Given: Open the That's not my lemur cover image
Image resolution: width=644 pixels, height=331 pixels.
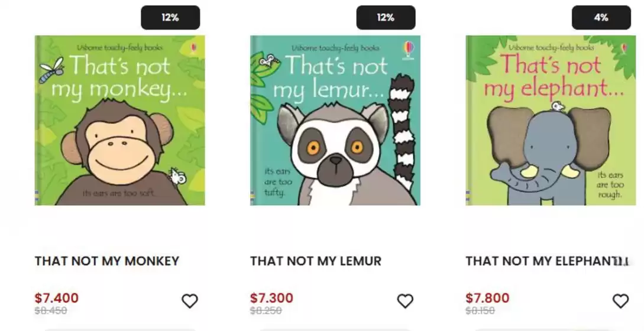Looking at the screenshot, I should pos(335,121).
